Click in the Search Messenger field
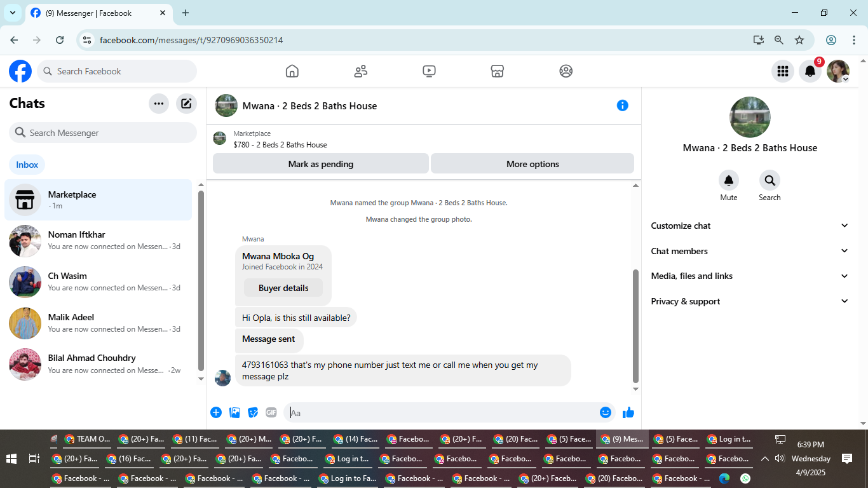Image resolution: width=868 pixels, height=488 pixels. [103, 133]
